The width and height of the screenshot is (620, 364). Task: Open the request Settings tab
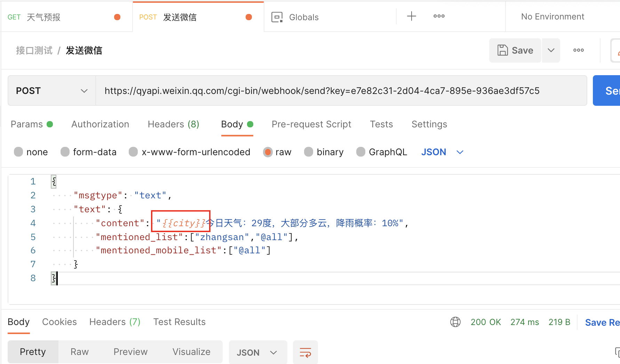[x=429, y=124]
